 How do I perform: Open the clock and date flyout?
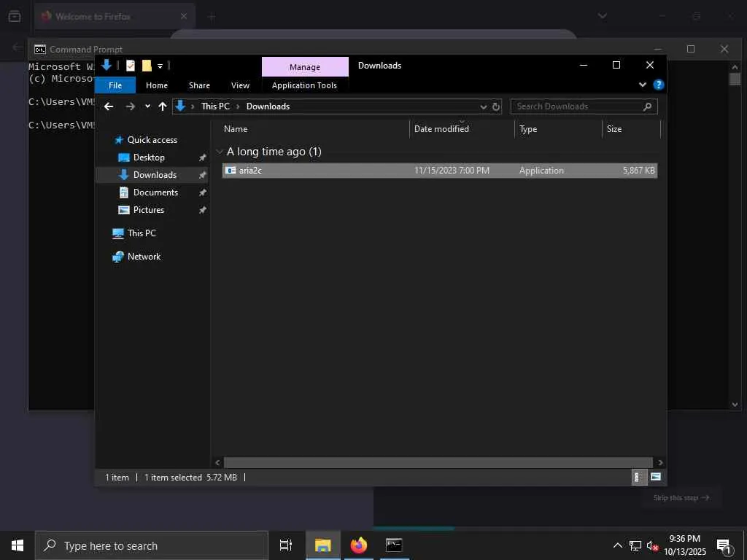(684, 545)
